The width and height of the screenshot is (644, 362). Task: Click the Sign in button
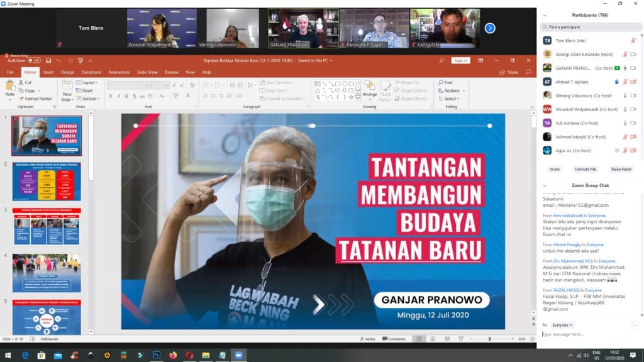[460, 61]
